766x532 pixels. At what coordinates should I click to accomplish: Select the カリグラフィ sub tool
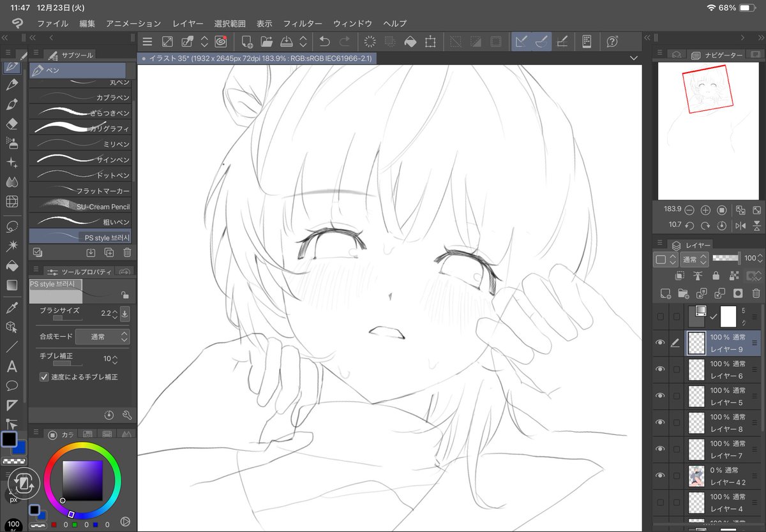coord(80,128)
